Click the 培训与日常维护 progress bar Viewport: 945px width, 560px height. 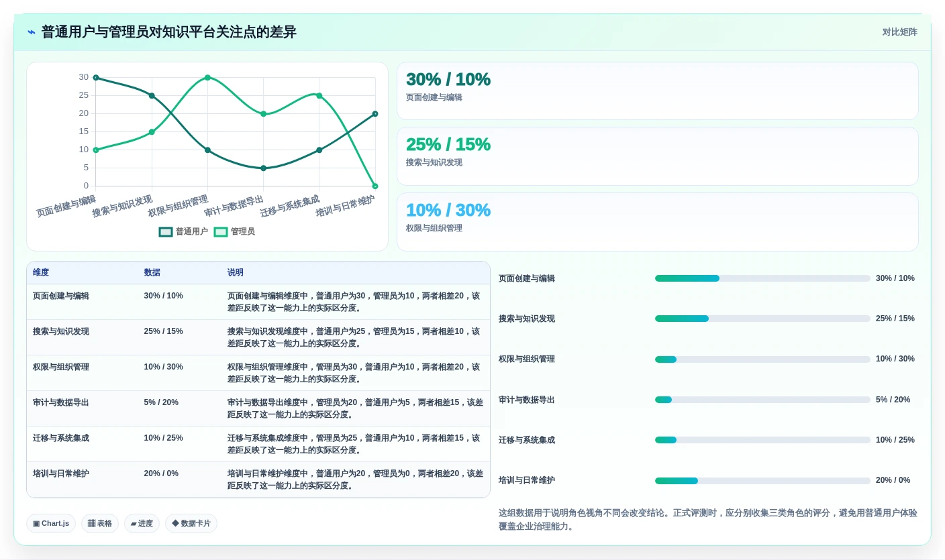pyautogui.click(x=762, y=481)
